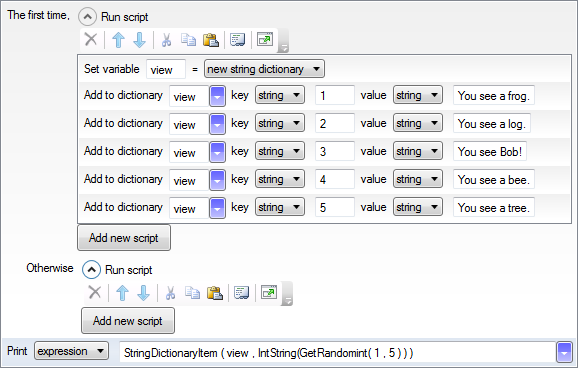This screenshot has height=368, width=578.
Task: Paste script in Otherwise toolbar
Action: 215,293
